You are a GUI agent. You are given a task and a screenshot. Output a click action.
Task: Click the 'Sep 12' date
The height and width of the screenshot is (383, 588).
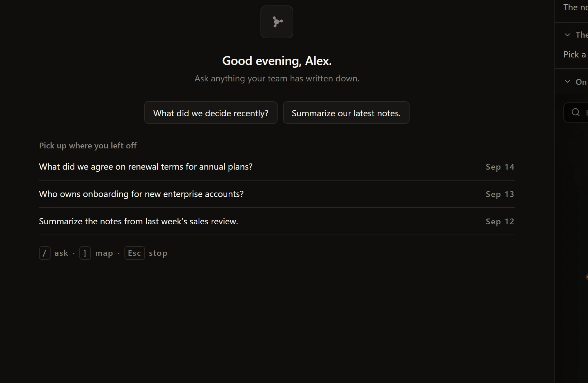point(500,222)
